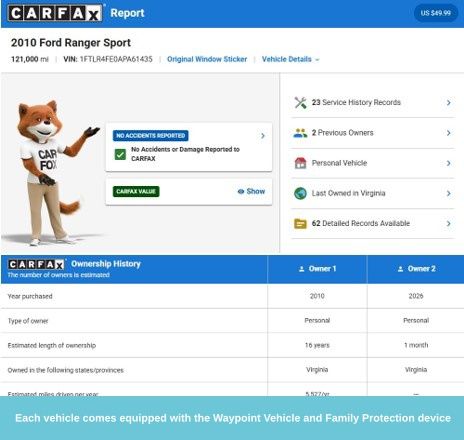Expand the 2 Previous Owners chevron
Viewport: 464px width, 440px height.
tap(449, 133)
